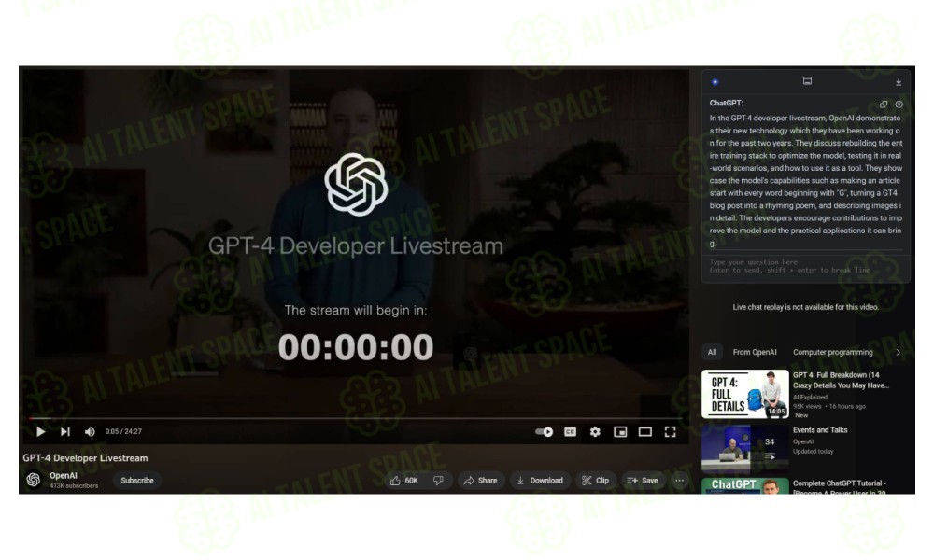
Task: Open the more actions ellipsis menu
Action: pos(679,481)
